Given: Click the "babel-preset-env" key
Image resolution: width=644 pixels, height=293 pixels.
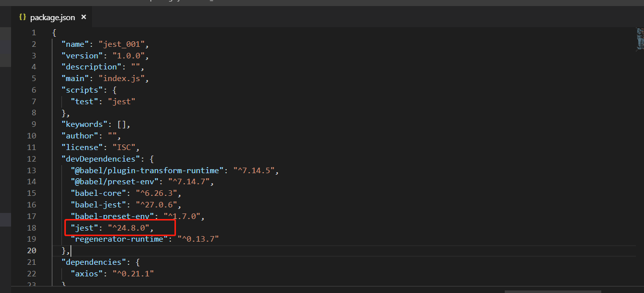Looking at the screenshot, I should (113, 216).
